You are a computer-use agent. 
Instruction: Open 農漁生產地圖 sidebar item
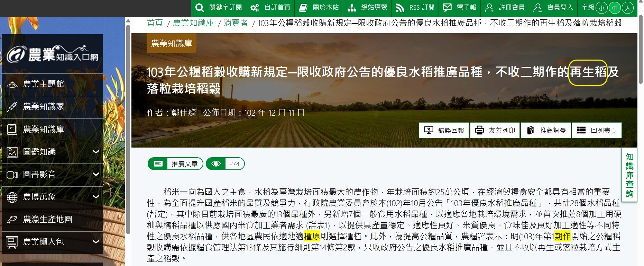point(47,219)
